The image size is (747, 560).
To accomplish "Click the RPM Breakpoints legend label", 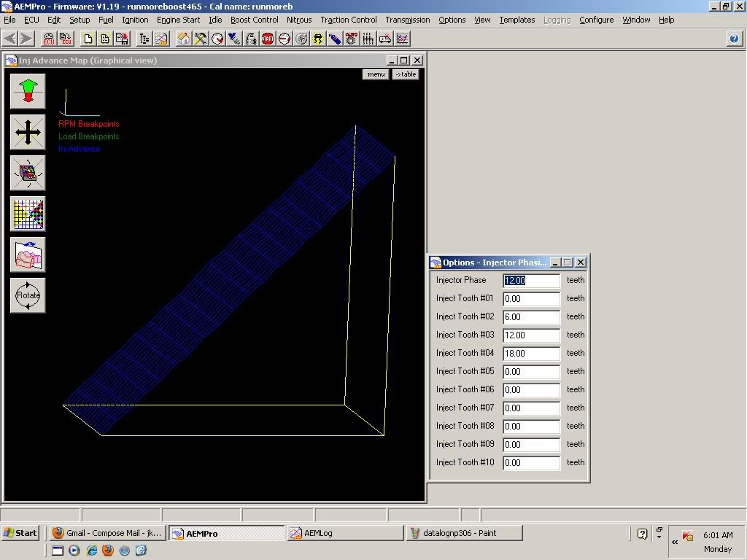I will 88,124.
